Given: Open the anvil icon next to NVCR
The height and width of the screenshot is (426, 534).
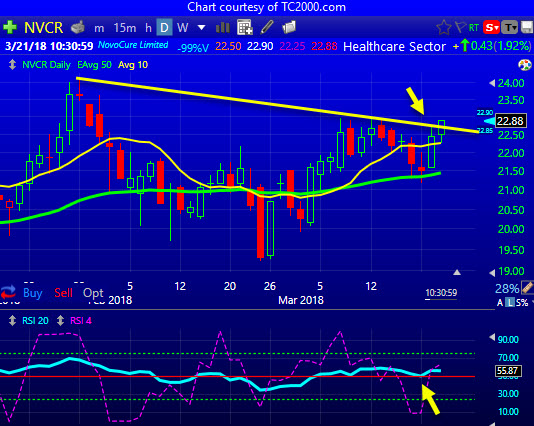Looking at the screenshot, I should [78, 28].
